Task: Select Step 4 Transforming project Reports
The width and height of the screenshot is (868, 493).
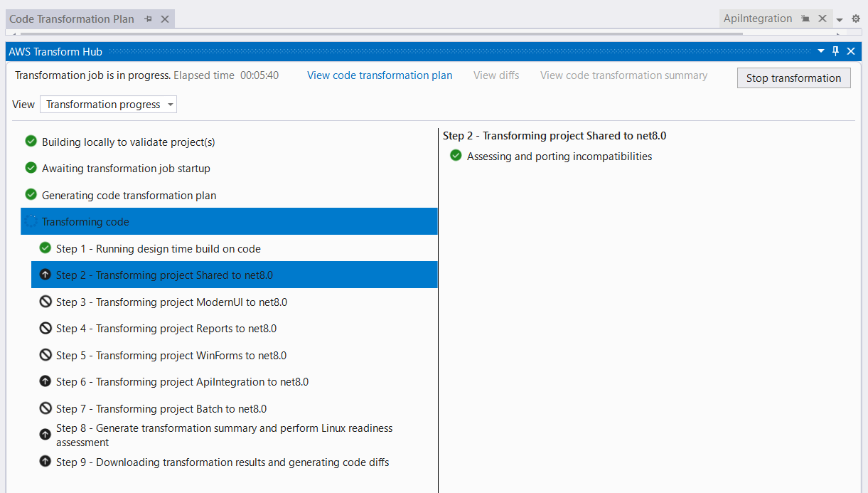Action: point(234,328)
